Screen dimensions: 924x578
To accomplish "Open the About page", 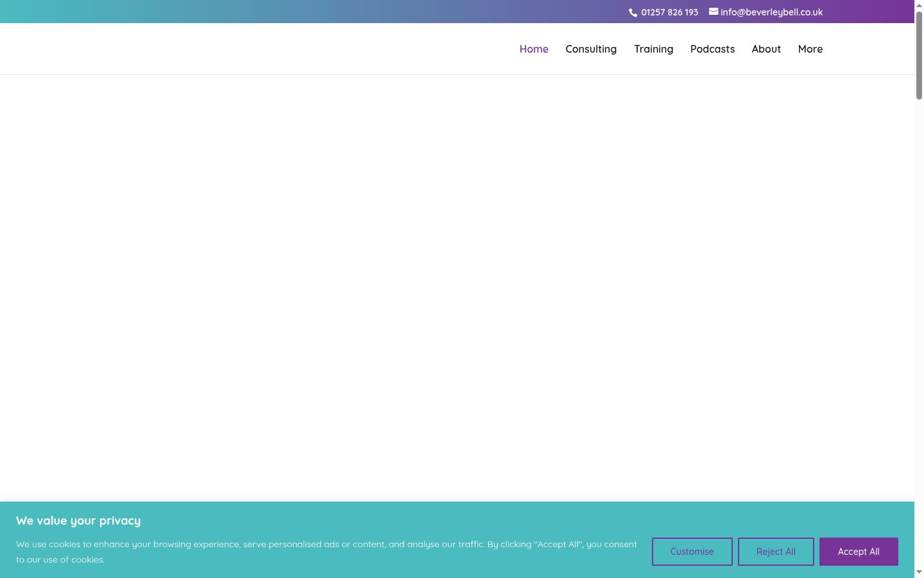I will pos(766,49).
